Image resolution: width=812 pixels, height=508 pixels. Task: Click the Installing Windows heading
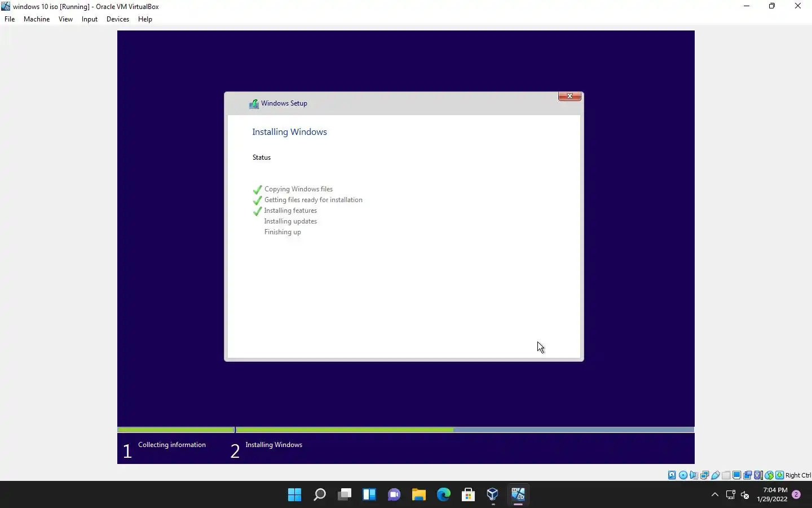(289, 132)
